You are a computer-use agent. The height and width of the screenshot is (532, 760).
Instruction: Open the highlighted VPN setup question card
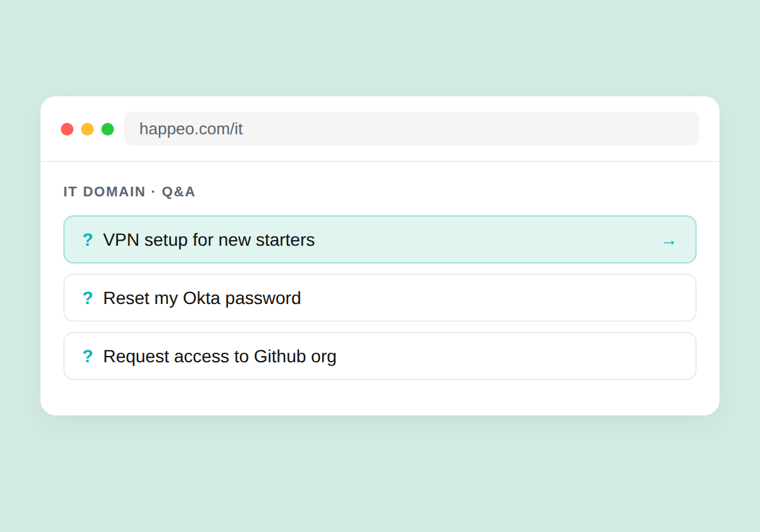pos(380,239)
